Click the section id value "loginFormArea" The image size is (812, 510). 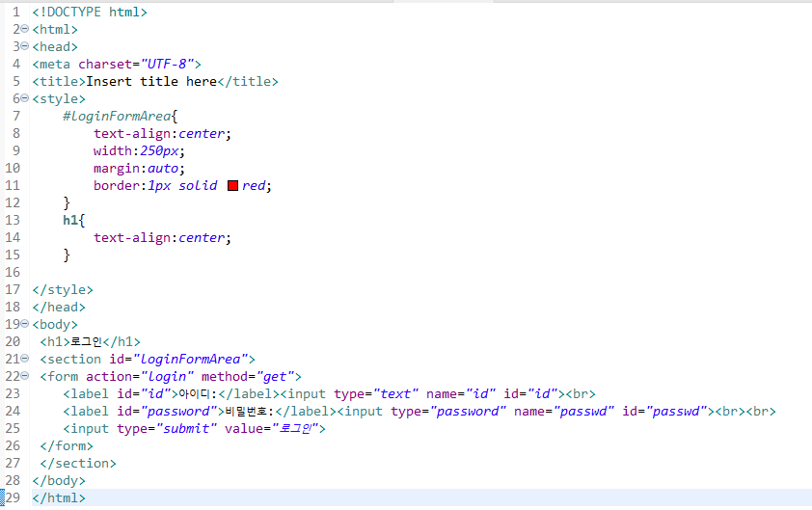[x=190, y=359]
